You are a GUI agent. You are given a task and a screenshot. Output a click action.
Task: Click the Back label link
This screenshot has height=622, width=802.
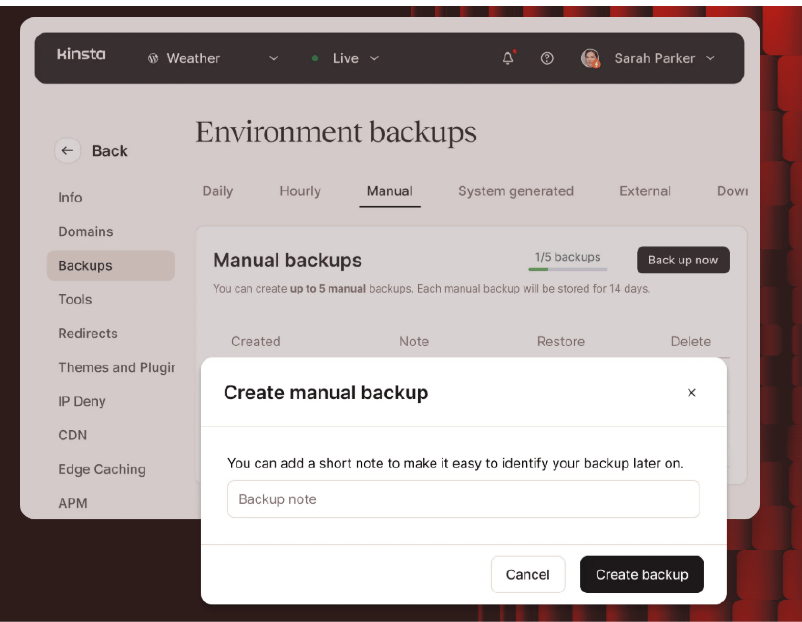click(109, 151)
